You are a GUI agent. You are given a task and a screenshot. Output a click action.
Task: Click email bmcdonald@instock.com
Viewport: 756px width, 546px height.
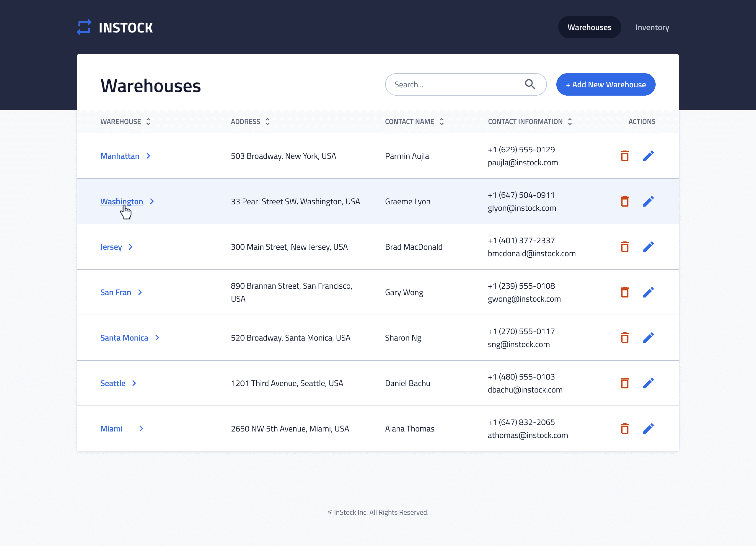[x=531, y=254]
